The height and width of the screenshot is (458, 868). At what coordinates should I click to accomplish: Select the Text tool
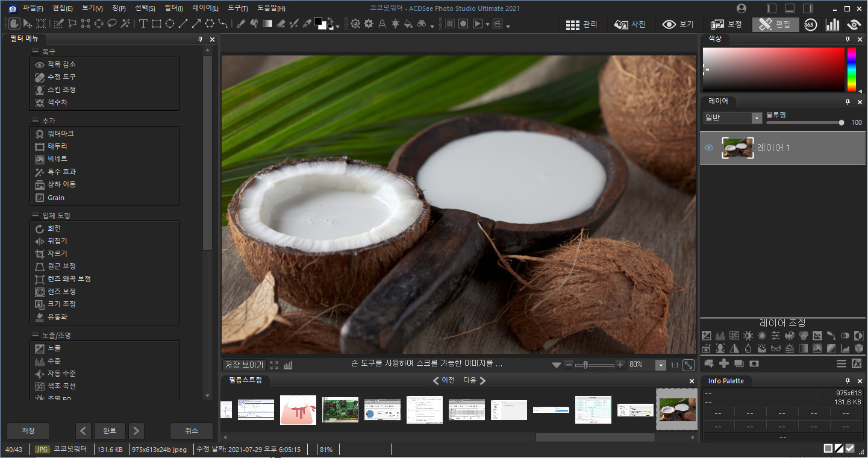143,24
